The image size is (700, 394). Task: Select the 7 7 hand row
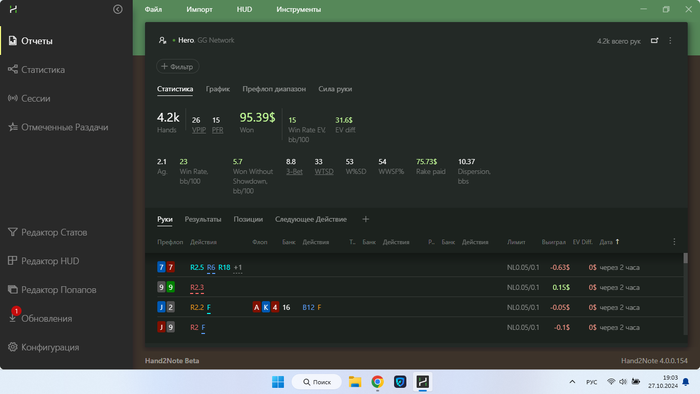pyautogui.click(x=414, y=267)
